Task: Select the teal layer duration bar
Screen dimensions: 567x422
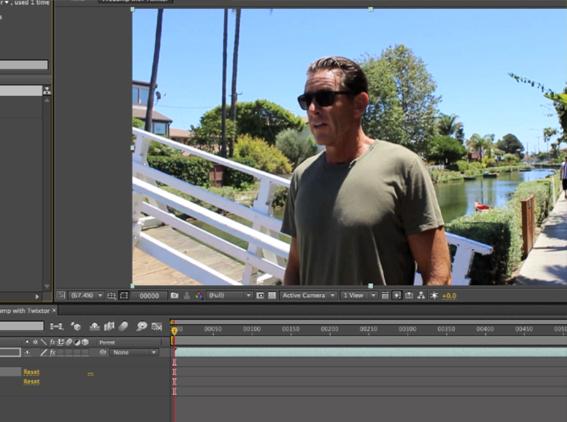Action: [x=371, y=352]
